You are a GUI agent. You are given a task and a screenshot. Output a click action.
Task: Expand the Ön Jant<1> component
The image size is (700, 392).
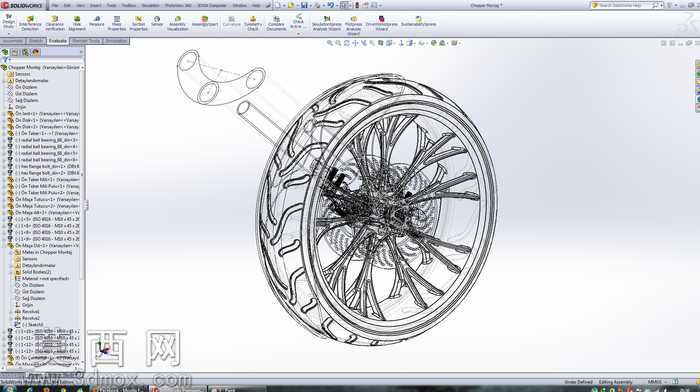[4, 113]
